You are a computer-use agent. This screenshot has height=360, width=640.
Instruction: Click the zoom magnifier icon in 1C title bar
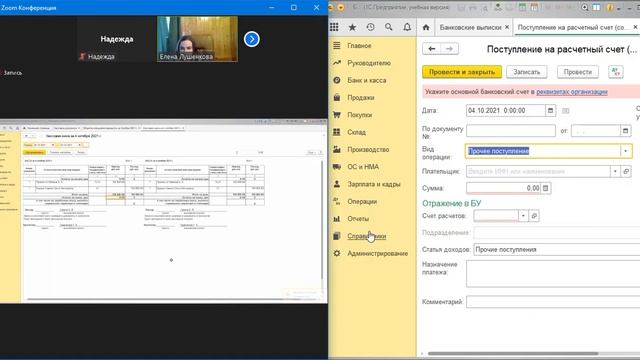click(584, 7)
